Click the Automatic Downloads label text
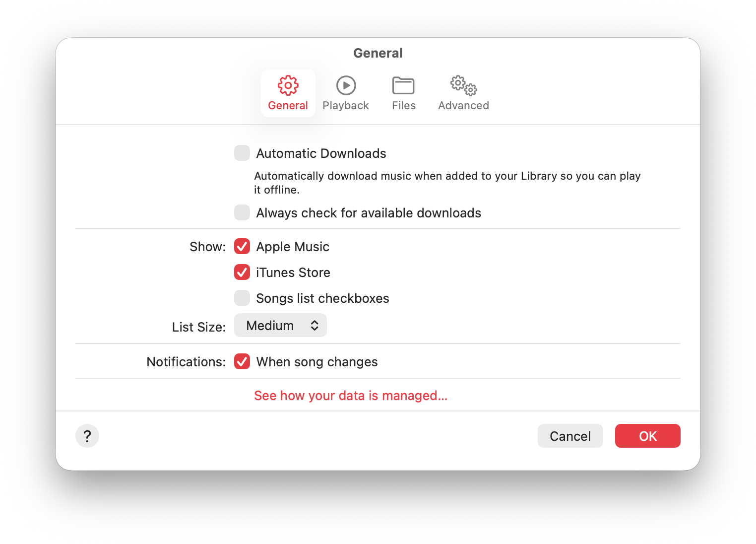 (x=321, y=153)
